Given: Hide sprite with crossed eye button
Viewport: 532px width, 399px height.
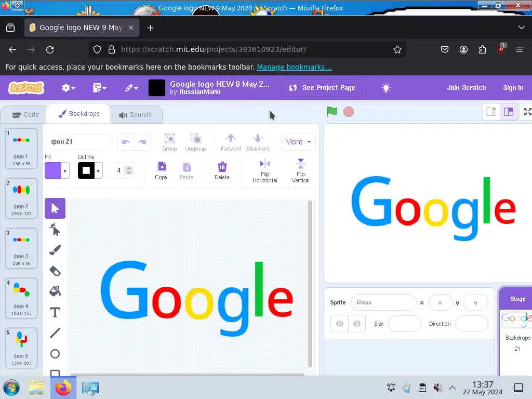Looking at the screenshot, I should (x=357, y=324).
